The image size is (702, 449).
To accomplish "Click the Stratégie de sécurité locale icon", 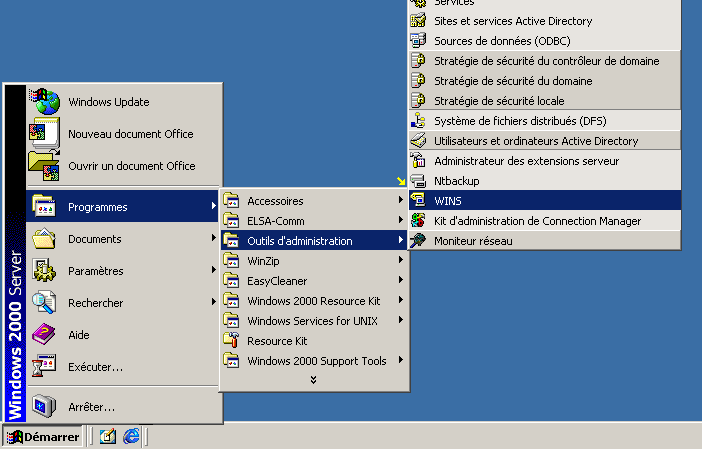I will (x=418, y=100).
